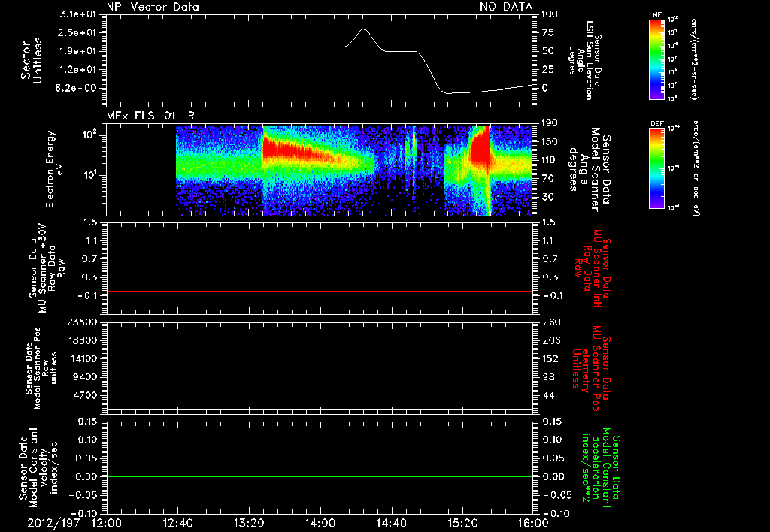The image size is (770, 532).
Task: Click the '70' scanner angle tick label
Action: 548,179
